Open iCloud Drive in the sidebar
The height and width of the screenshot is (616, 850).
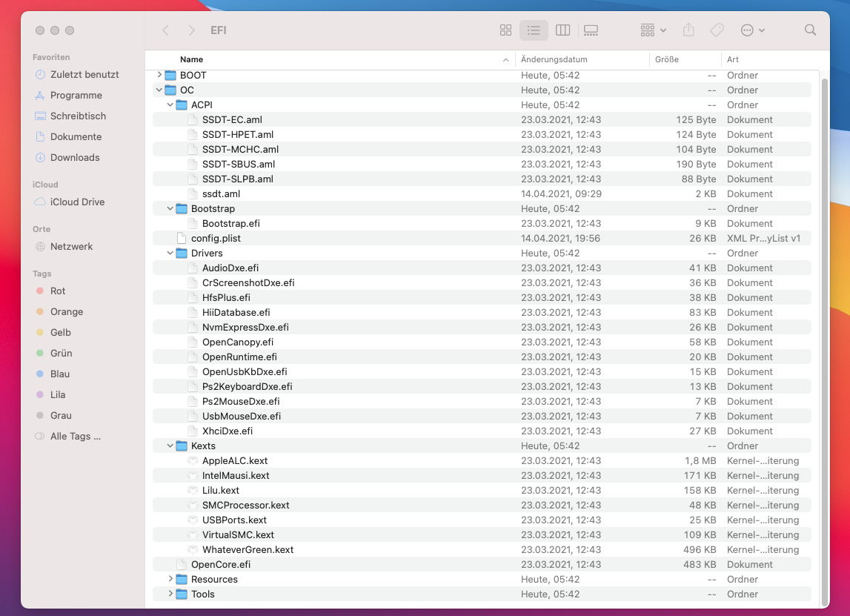pos(70,202)
